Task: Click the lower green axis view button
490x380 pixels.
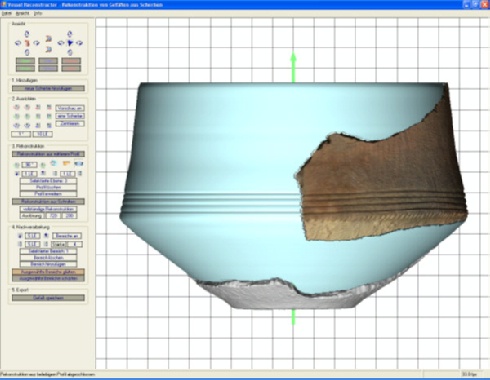Action: point(25,68)
